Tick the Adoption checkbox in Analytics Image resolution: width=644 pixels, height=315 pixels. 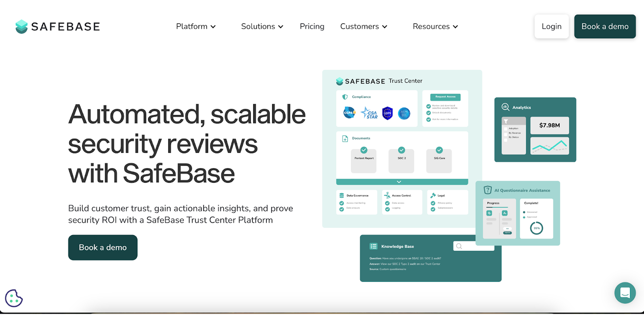click(506, 129)
